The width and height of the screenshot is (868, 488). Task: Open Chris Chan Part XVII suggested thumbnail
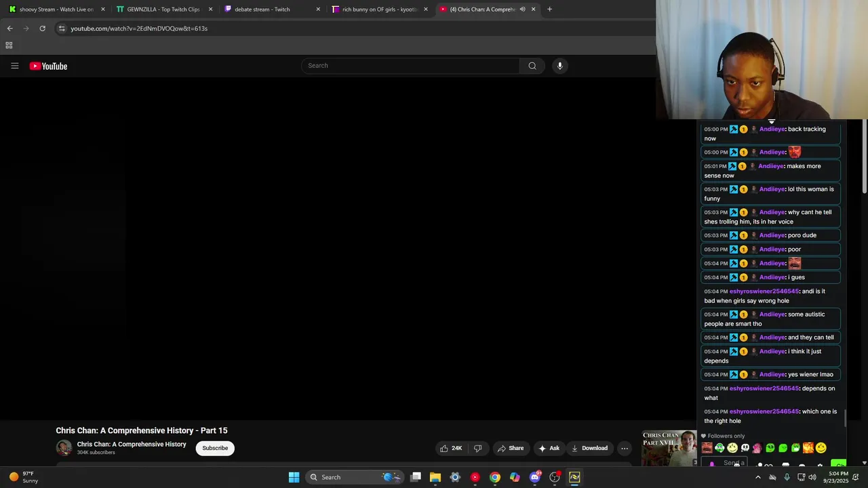coord(669,449)
